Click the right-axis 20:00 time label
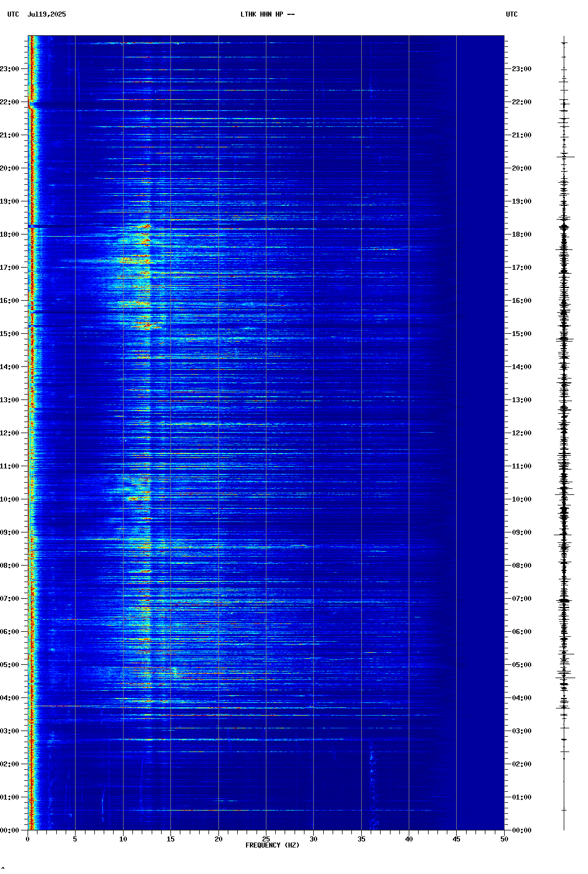This screenshot has height=874, width=588. click(x=522, y=168)
